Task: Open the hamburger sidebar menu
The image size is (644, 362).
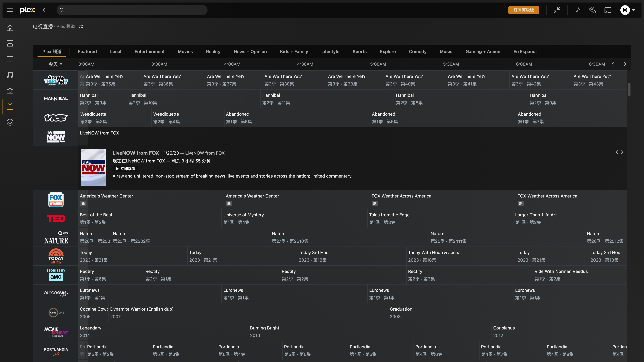Action: click(10, 10)
